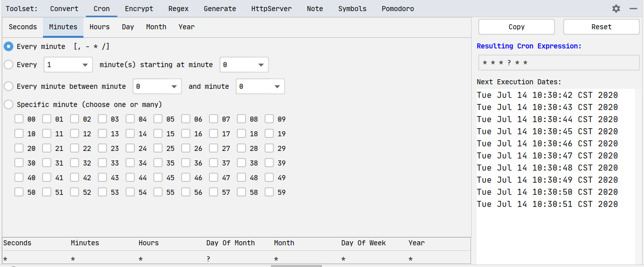The height and width of the screenshot is (267, 644).
Task: Tick the minute 59 checkbox
Action: coord(269,192)
